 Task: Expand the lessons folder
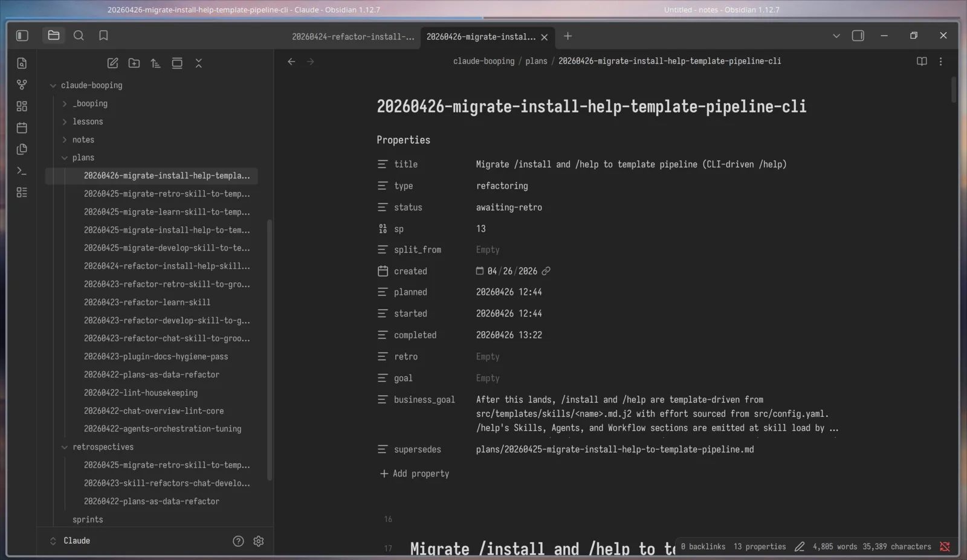(65, 122)
